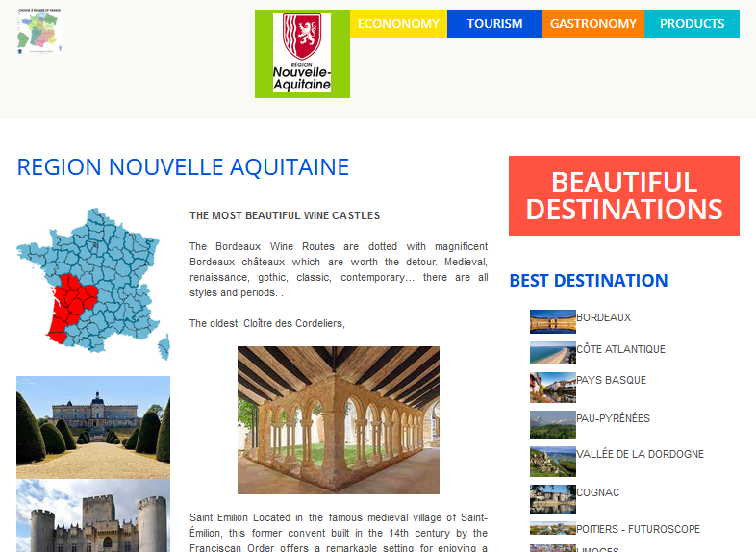The width and height of the screenshot is (756, 552).
Task: Click the red-highlighted region on France map
Action: tap(69, 306)
